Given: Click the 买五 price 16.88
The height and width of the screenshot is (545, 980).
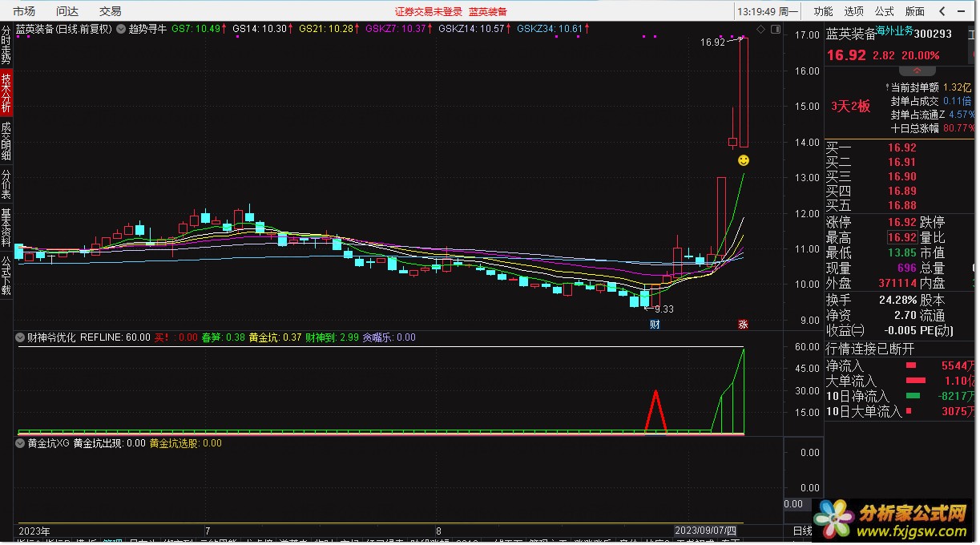Looking at the screenshot, I should click(901, 205).
